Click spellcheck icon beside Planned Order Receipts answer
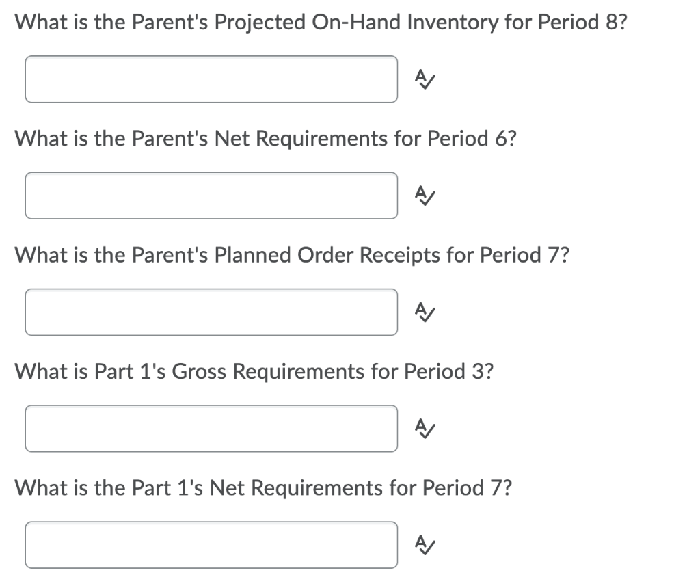The width and height of the screenshot is (700, 588). (426, 312)
